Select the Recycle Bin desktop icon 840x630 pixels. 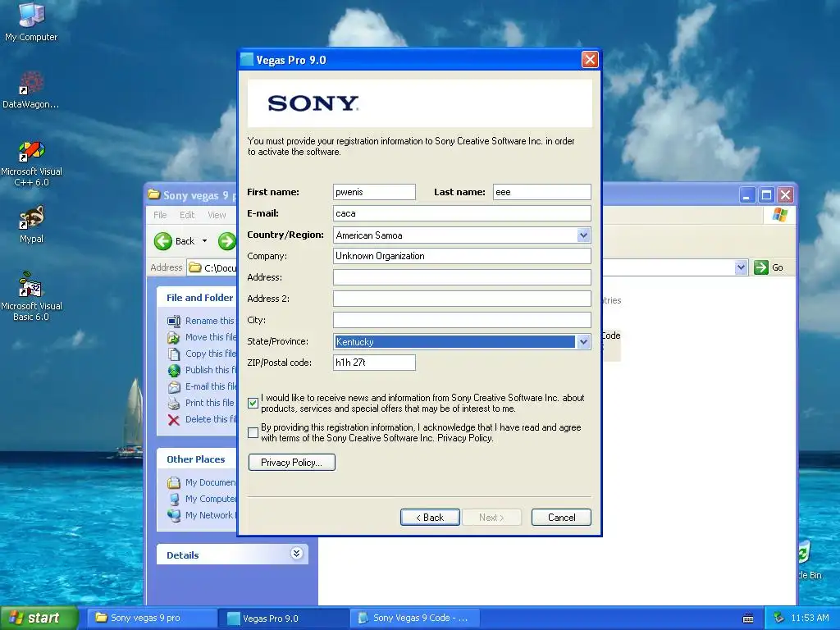[810, 561]
